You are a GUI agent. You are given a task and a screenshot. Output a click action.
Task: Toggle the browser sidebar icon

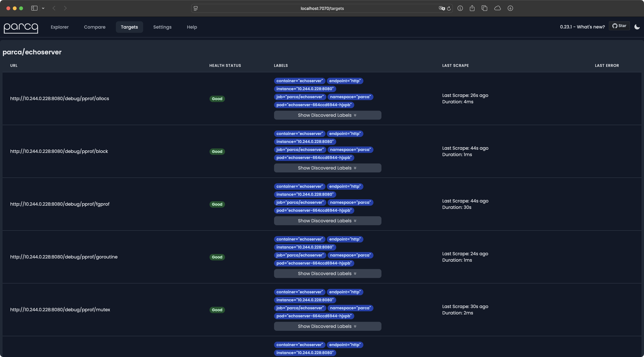pos(34,8)
